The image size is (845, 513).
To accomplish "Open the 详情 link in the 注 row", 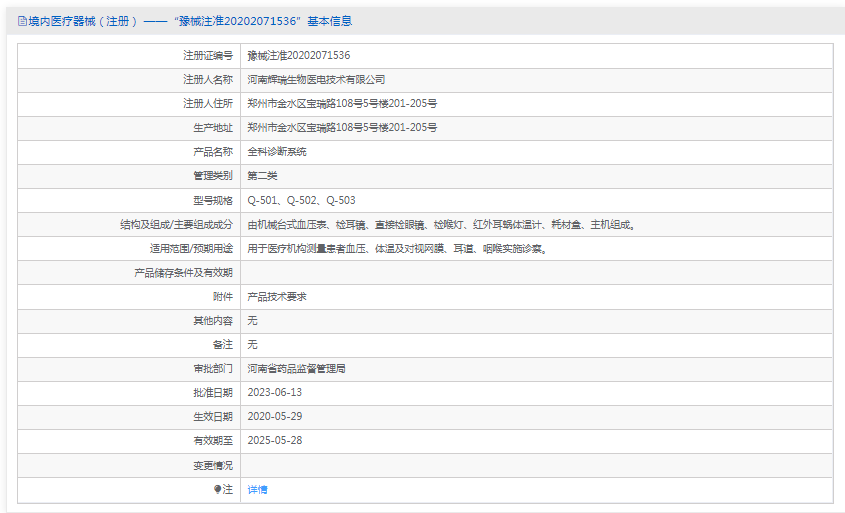I will (x=257, y=489).
